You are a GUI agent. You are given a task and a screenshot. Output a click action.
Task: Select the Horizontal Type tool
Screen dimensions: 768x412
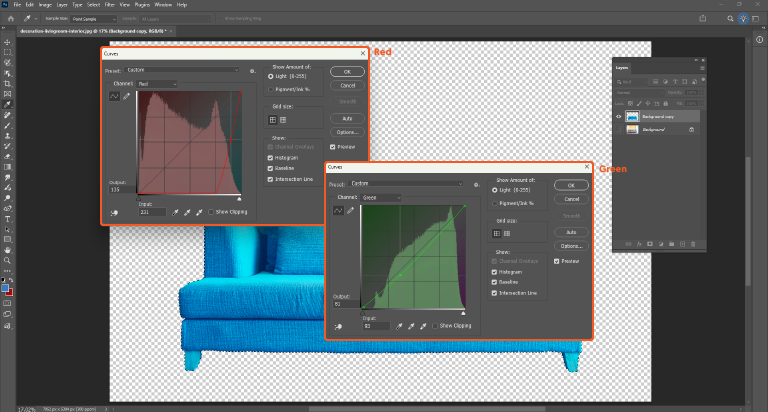point(7,219)
